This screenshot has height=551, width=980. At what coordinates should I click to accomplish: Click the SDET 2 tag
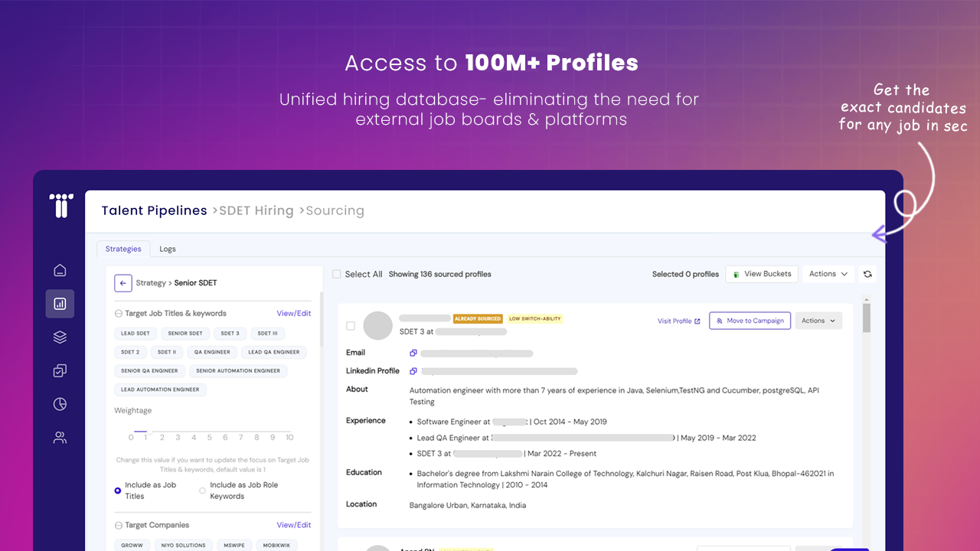coord(130,352)
